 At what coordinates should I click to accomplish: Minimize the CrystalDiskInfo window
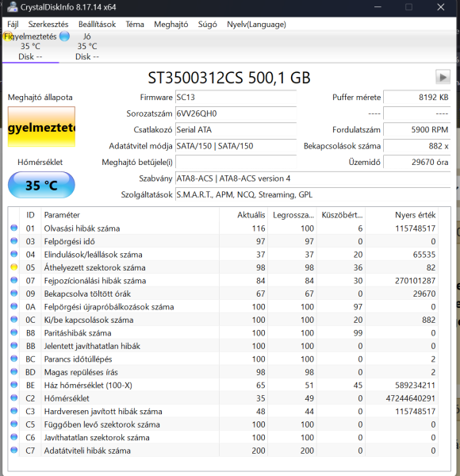click(x=378, y=7)
